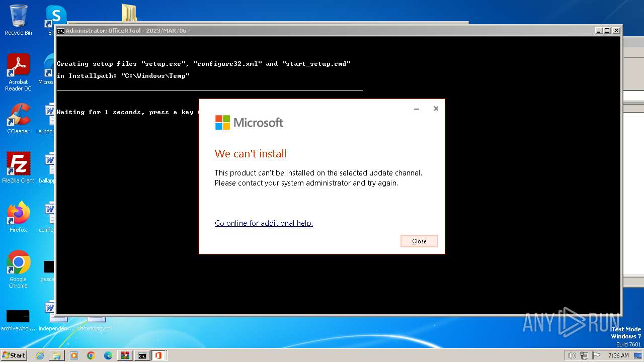The height and width of the screenshot is (362, 644).
Task: Click the Windows Start button
Action: (x=14, y=355)
